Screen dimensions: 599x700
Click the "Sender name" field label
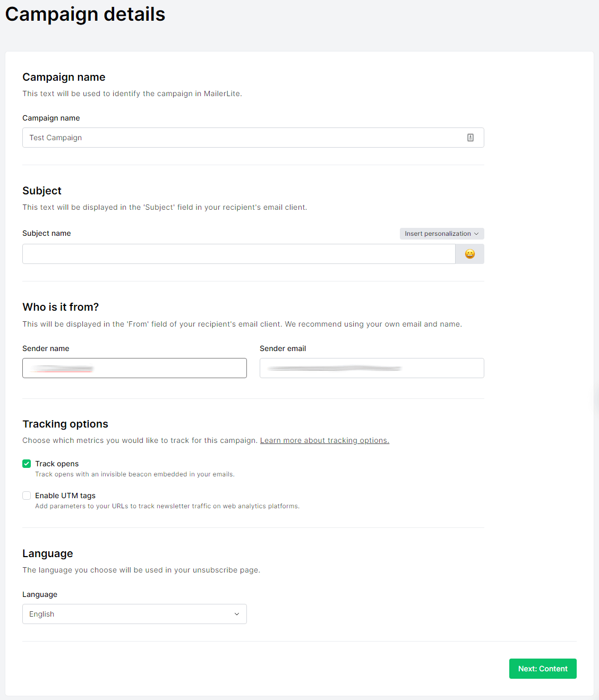tap(46, 348)
